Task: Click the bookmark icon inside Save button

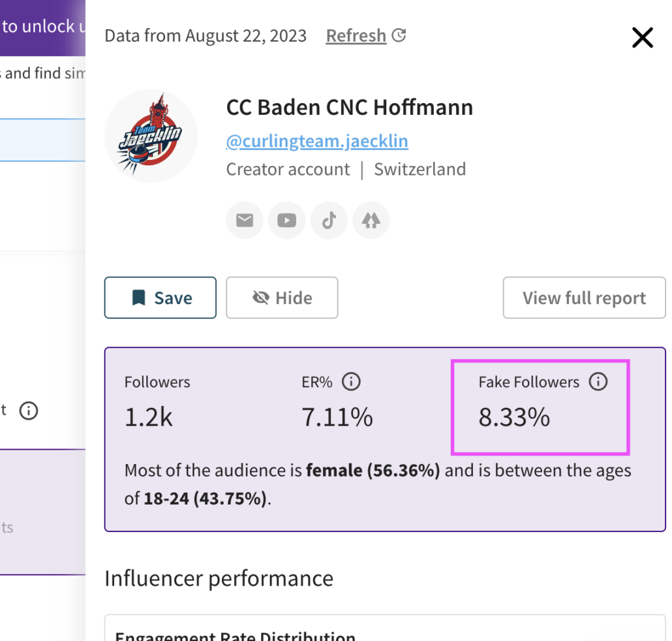Action: pos(138,297)
